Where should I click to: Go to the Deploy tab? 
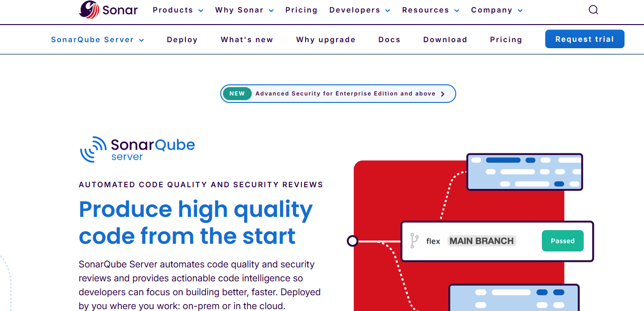[x=182, y=40]
